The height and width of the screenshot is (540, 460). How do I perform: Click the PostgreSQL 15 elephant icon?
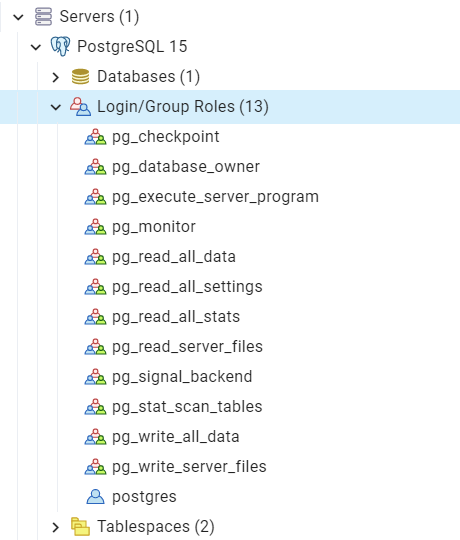[x=60, y=46]
